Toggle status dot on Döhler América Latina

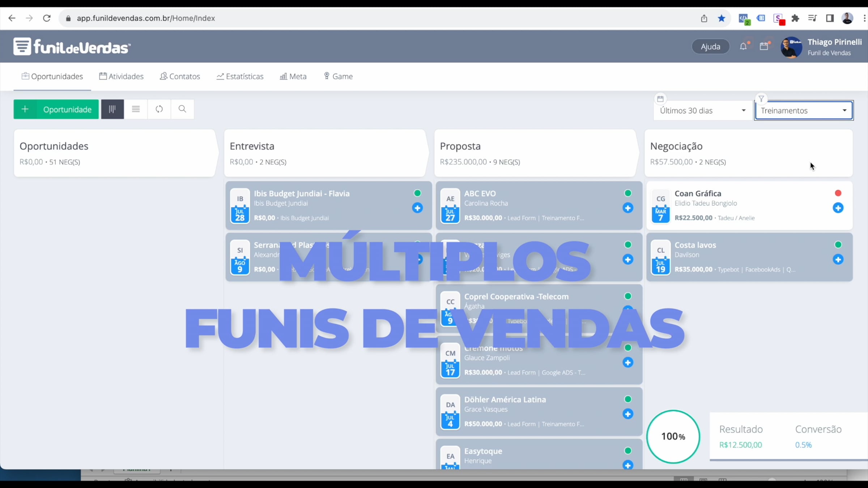click(x=627, y=399)
